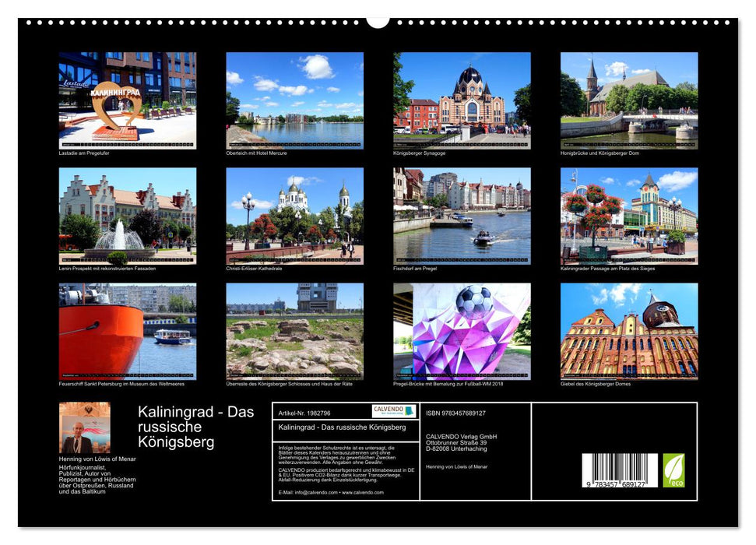Toggle the date strip below the Hotel Mercure photo
The image size is (756, 545).
[x=294, y=143]
